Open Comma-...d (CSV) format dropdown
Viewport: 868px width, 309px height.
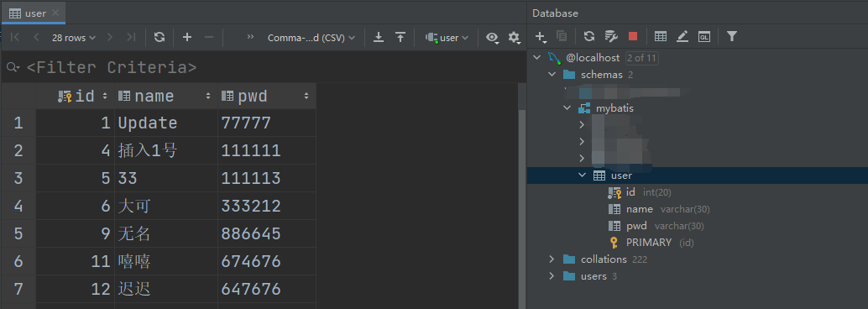311,38
